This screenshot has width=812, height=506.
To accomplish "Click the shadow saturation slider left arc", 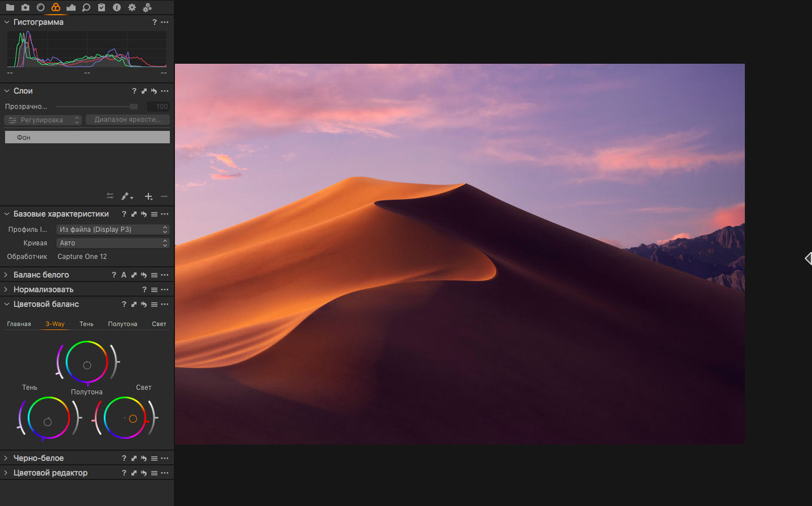I will coord(22,418).
